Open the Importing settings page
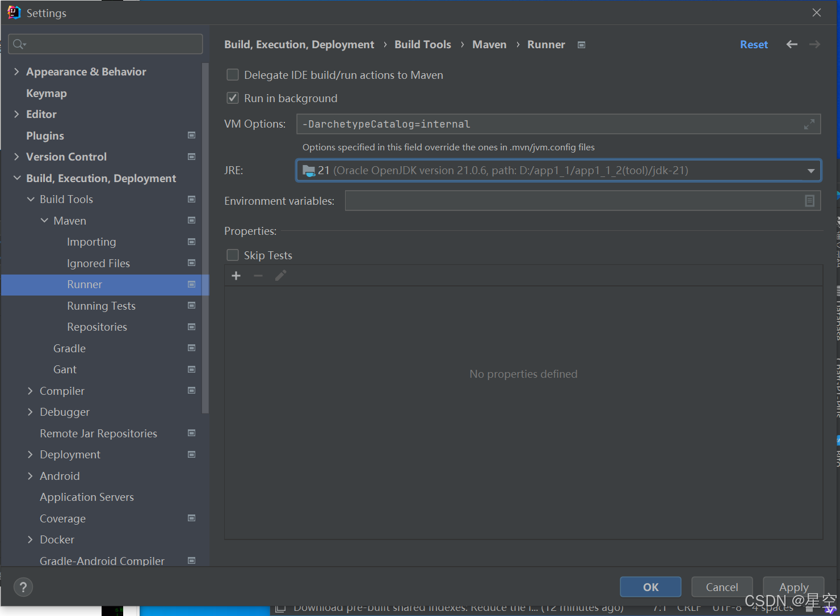840x616 pixels. tap(91, 242)
